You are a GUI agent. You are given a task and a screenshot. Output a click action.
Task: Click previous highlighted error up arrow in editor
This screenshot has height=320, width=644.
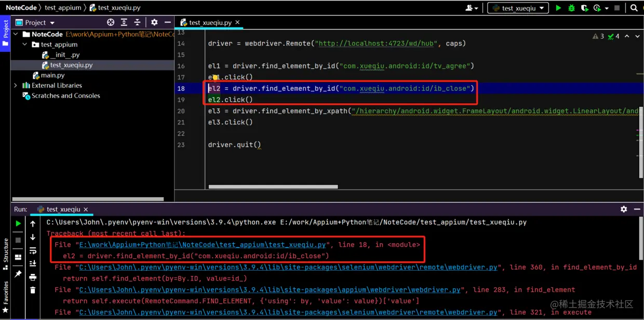coord(627,36)
